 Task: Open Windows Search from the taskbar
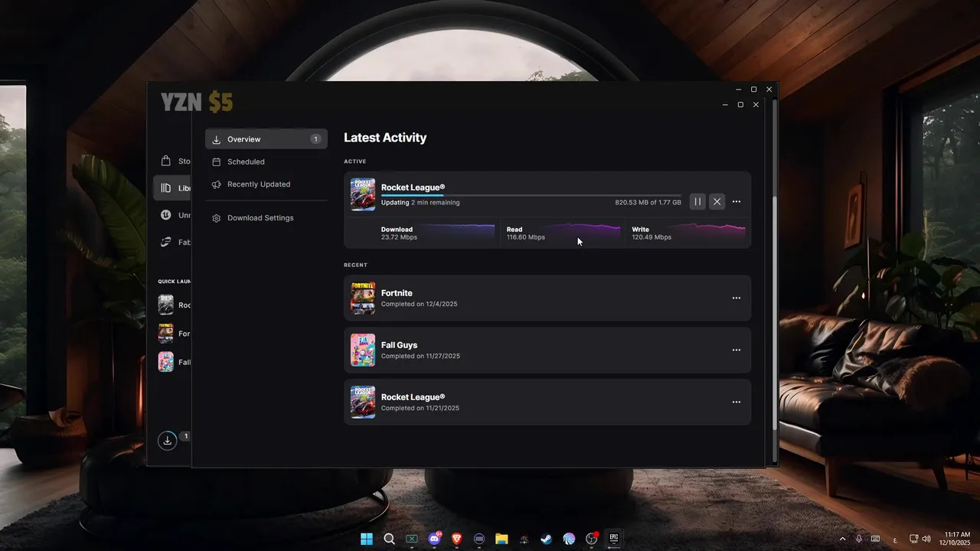point(389,539)
